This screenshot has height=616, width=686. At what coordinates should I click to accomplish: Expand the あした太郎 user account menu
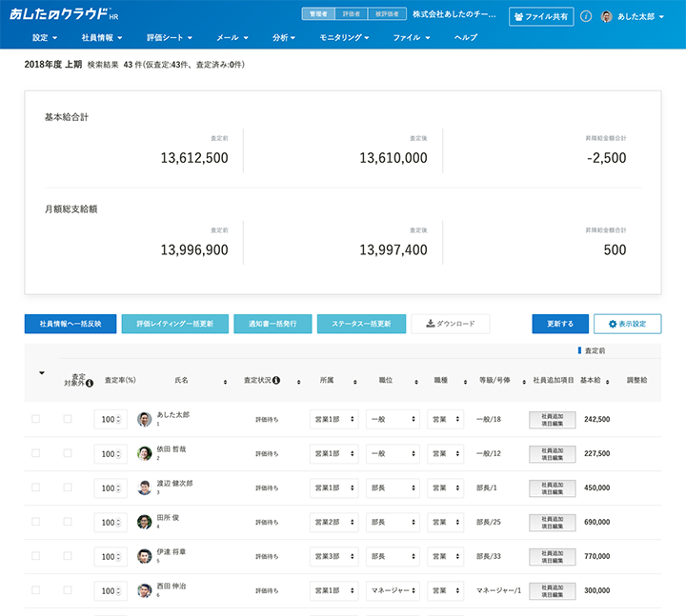634,16
